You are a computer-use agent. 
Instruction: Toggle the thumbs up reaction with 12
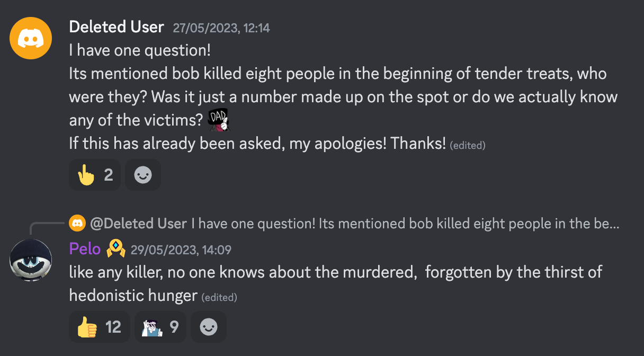click(99, 327)
